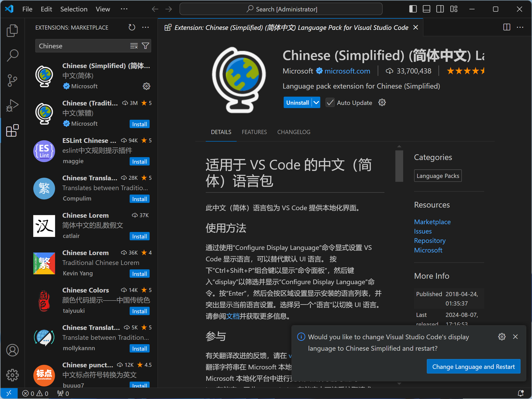Toggle bottom panel layout icon
The width and height of the screenshot is (532, 399).
[426, 9]
